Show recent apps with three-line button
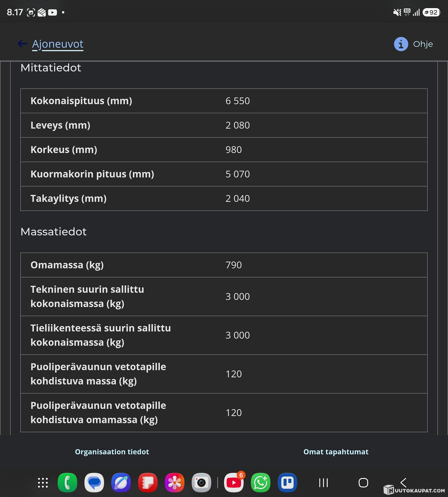448x497 pixels. (x=323, y=483)
